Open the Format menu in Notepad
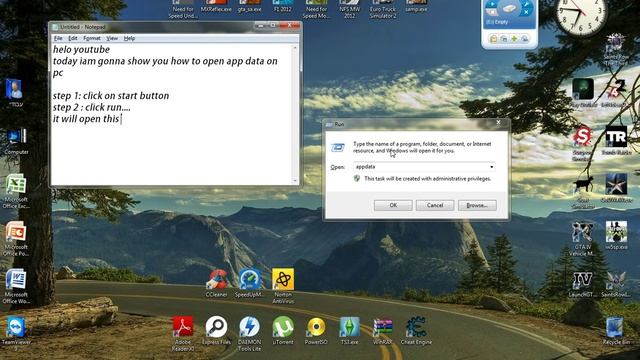This screenshot has width=640, height=360. (91, 38)
